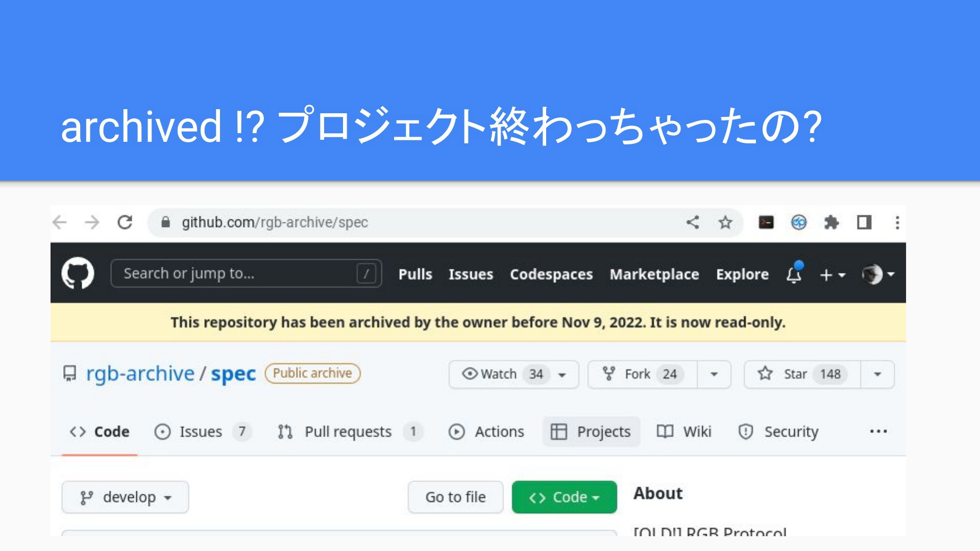The height and width of the screenshot is (551, 980).
Task: Bookmark this page with star icon
Action: [x=725, y=222]
